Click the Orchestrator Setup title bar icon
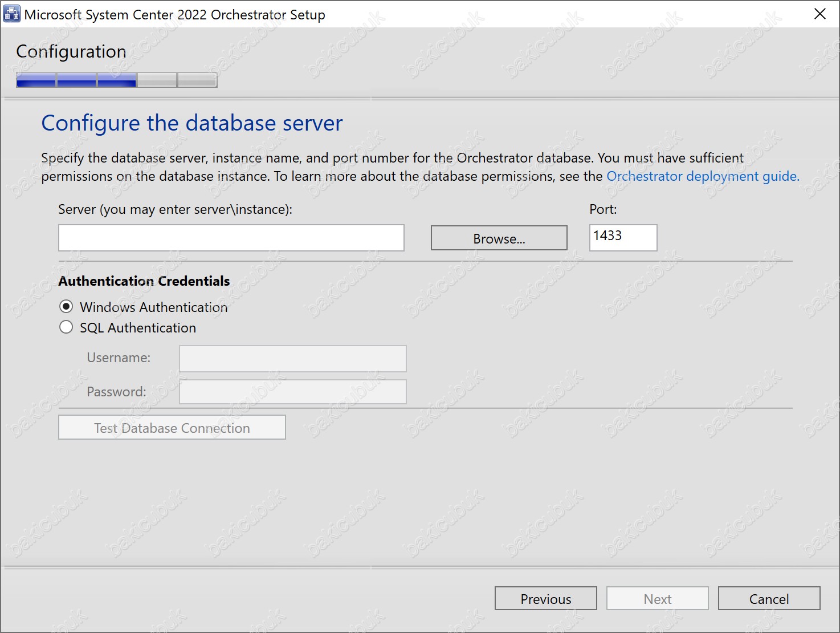 pos(12,14)
